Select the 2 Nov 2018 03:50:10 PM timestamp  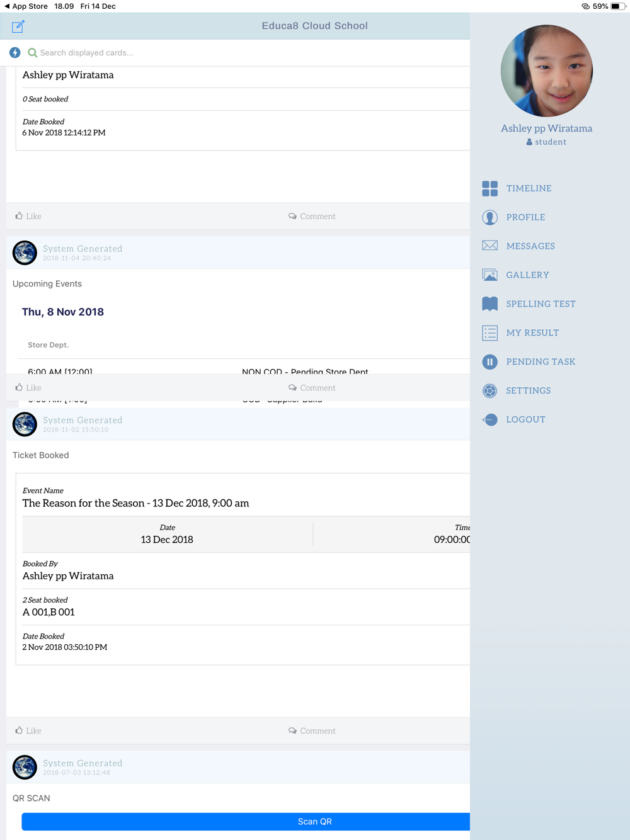tap(65, 647)
